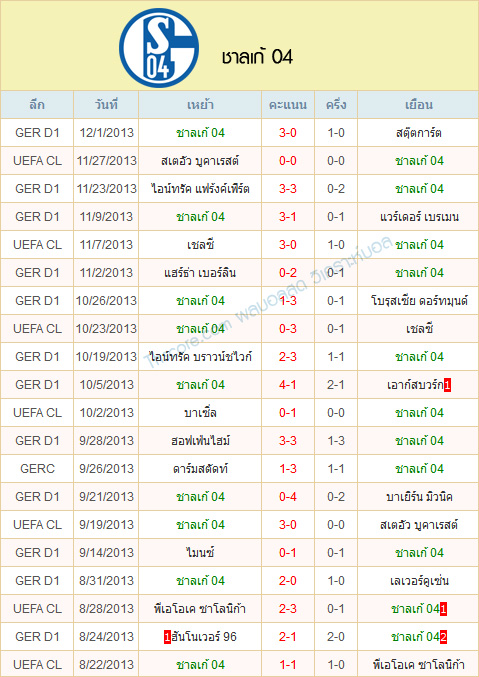Screen dimensions: 479x677
Task: Click score 1-1 in the 8/22/2013 row
Action: point(288,664)
